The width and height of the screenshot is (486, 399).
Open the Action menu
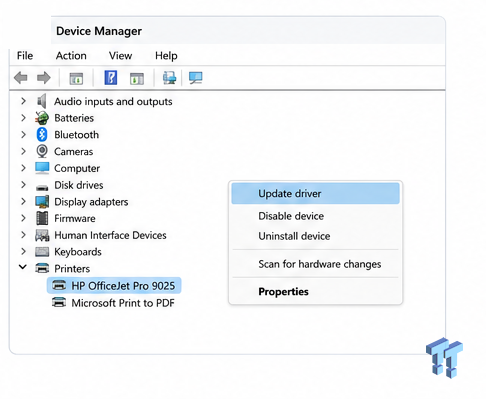coord(71,55)
